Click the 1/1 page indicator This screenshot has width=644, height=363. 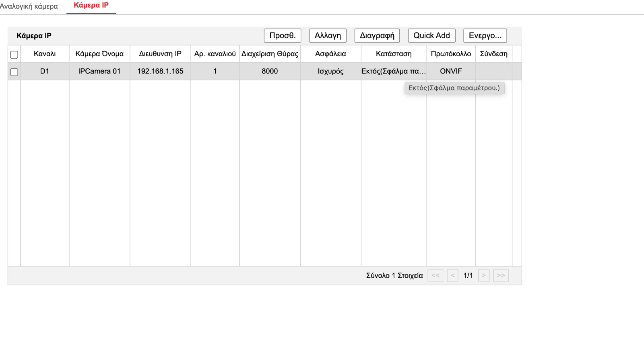(x=468, y=275)
